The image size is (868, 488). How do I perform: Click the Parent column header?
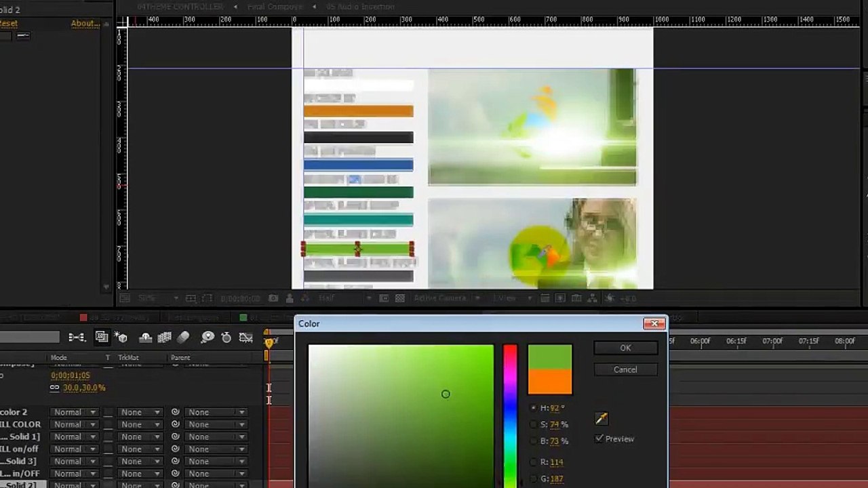coord(180,357)
